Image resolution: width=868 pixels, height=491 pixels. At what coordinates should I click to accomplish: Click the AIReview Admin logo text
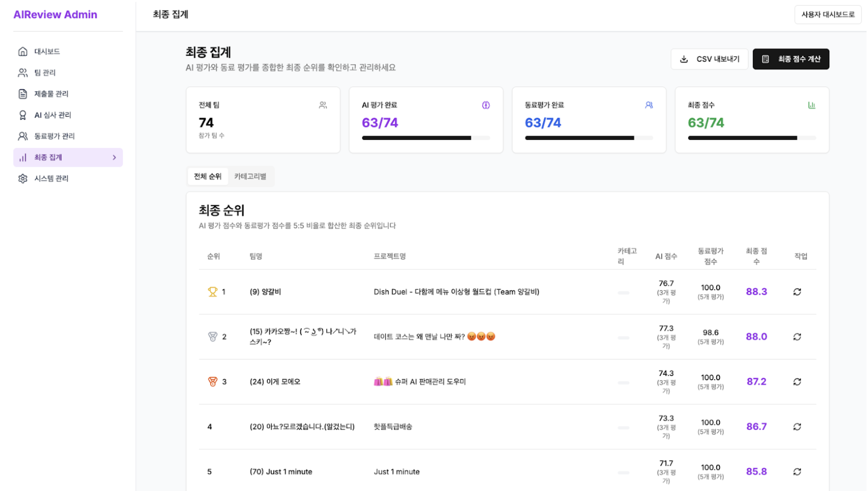55,14
